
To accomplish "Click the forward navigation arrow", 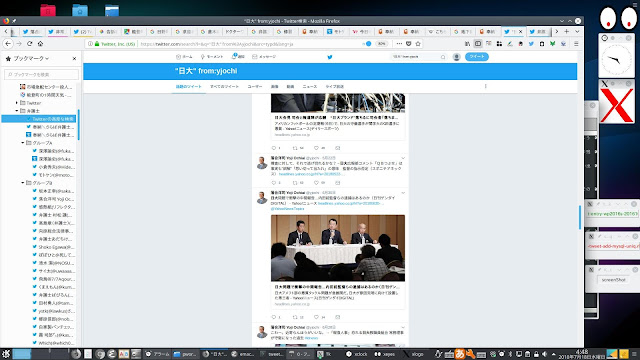I will click(x=19, y=44).
